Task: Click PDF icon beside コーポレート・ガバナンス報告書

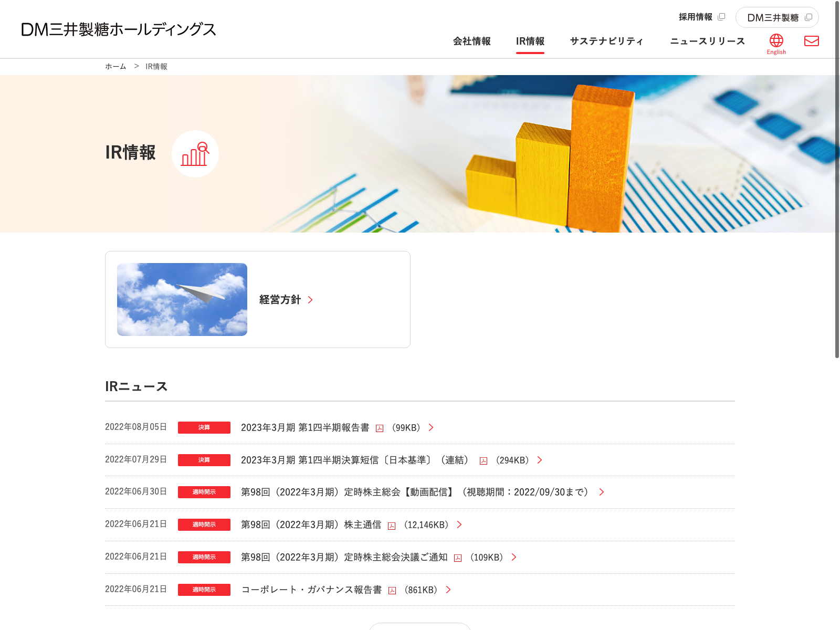Action: 392,591
